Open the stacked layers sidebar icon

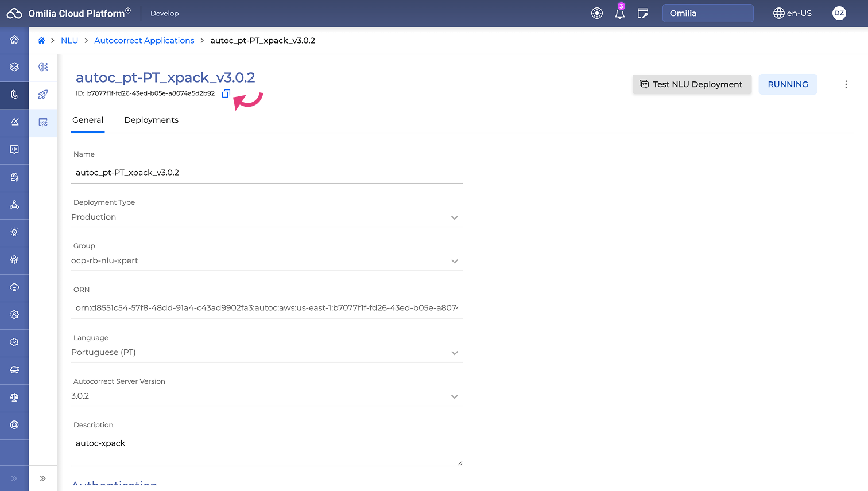[14, 67]
